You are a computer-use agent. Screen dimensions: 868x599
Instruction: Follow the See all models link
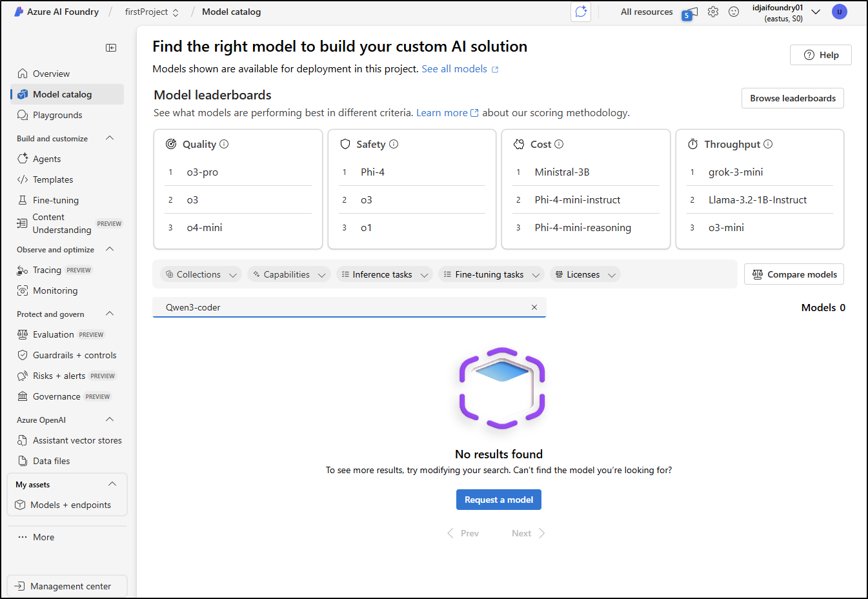point(454,69)
